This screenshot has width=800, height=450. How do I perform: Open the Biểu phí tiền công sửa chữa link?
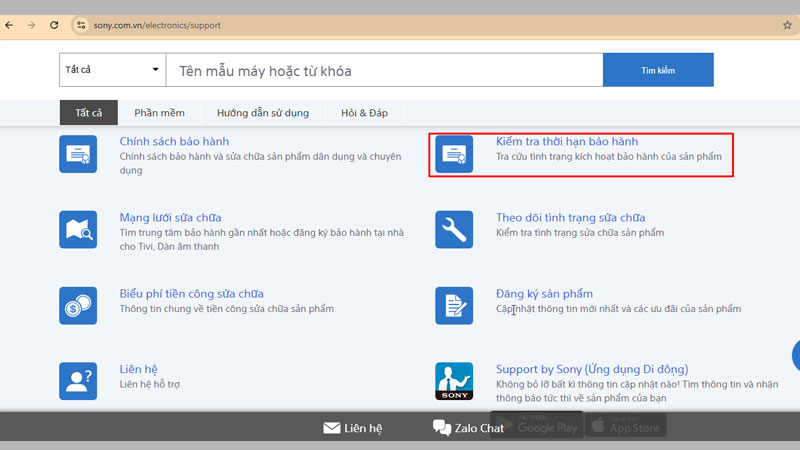coord(191,293)
